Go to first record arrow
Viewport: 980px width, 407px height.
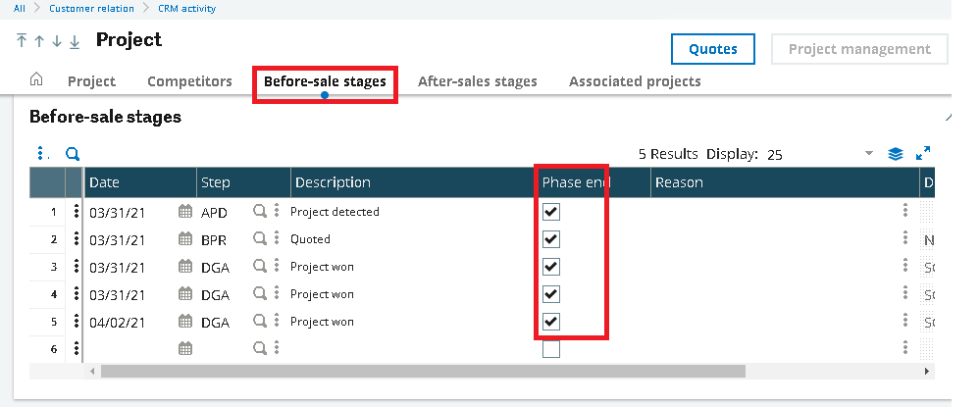tap(22, 41)
